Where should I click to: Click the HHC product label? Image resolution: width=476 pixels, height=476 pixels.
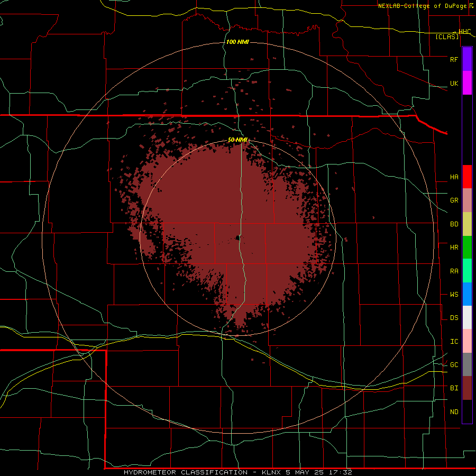tap(464, 32)
